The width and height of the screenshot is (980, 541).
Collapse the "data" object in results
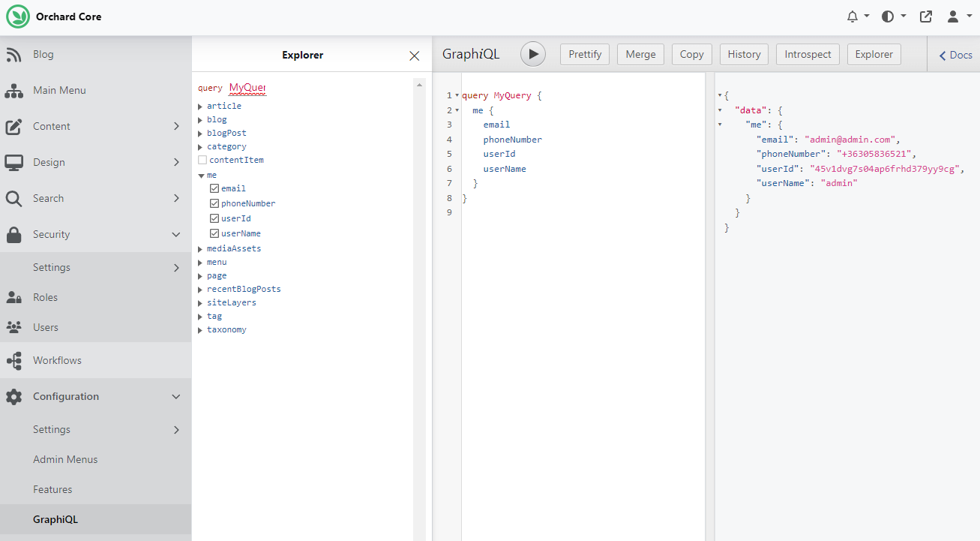tap(721, 110)
